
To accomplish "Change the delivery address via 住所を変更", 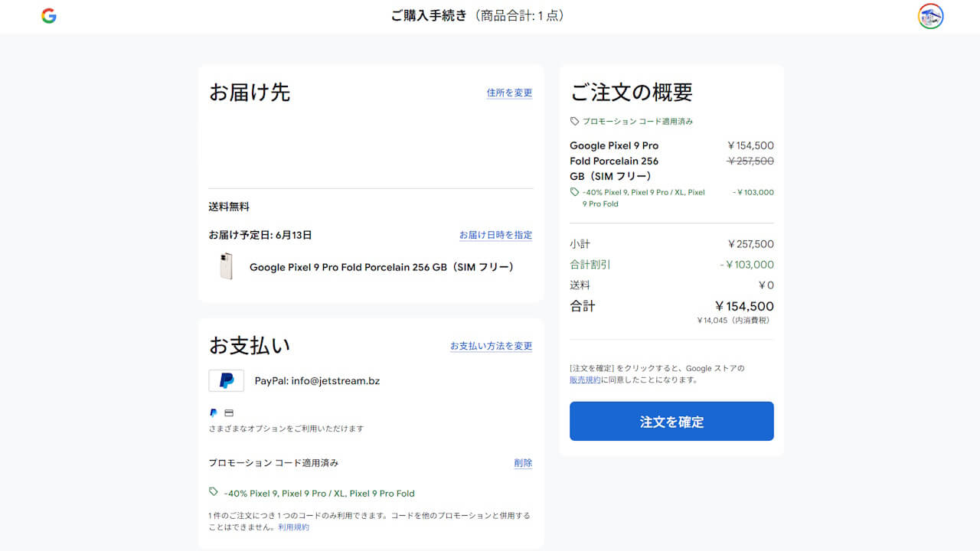I will pyautogui.click(x=509, y=93).
